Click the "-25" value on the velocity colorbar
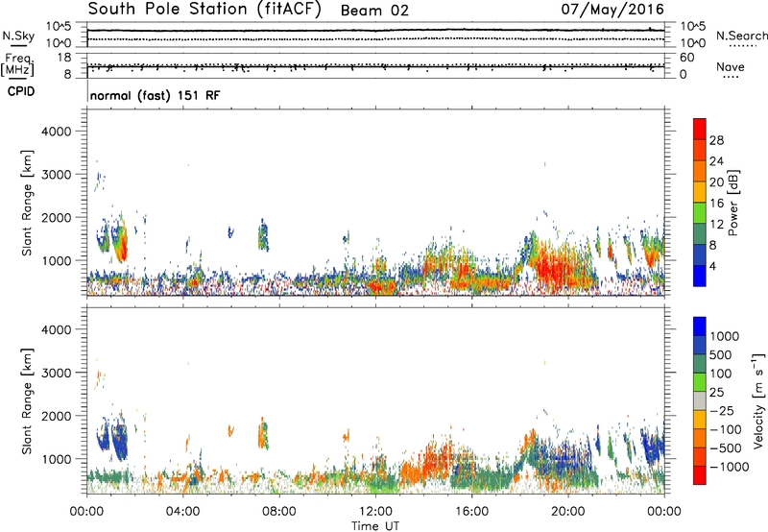This screenshot has height=532, width=768. (722, 410)
